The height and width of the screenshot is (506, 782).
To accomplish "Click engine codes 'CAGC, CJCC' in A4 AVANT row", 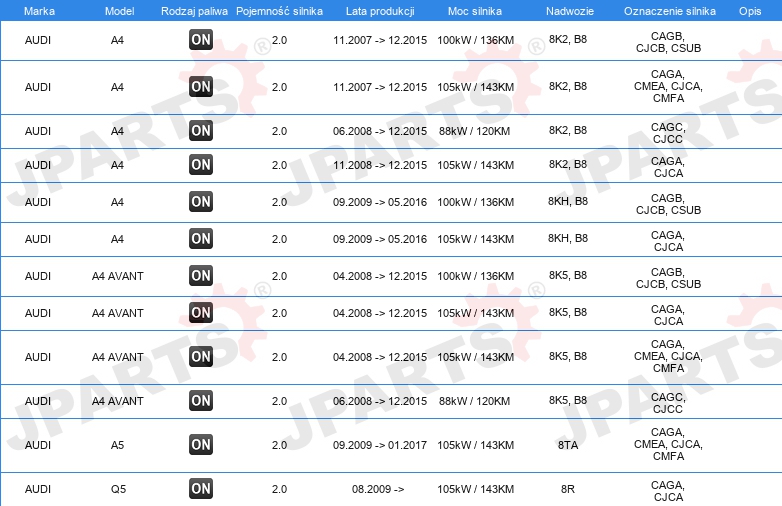I will 668,403.
